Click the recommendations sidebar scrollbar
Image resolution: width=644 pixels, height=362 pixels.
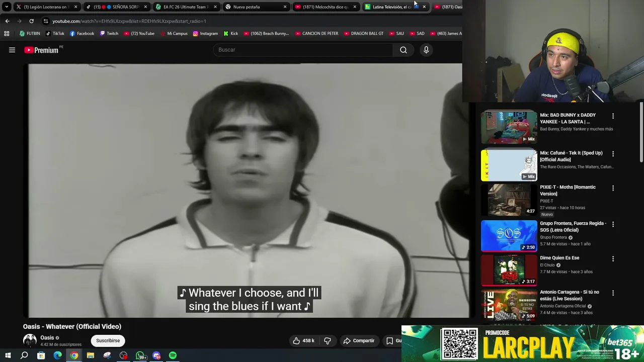(641, 132)
